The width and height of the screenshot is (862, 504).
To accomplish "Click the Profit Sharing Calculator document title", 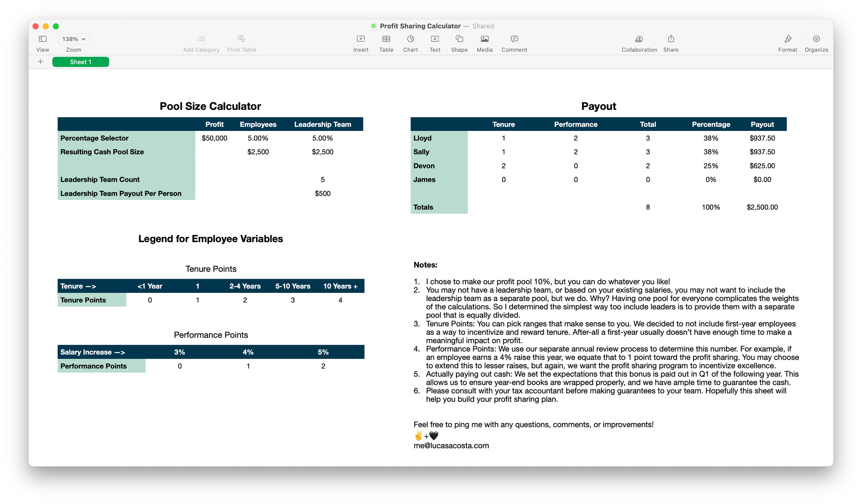I will pyautogui.click(x=420, y=26).
